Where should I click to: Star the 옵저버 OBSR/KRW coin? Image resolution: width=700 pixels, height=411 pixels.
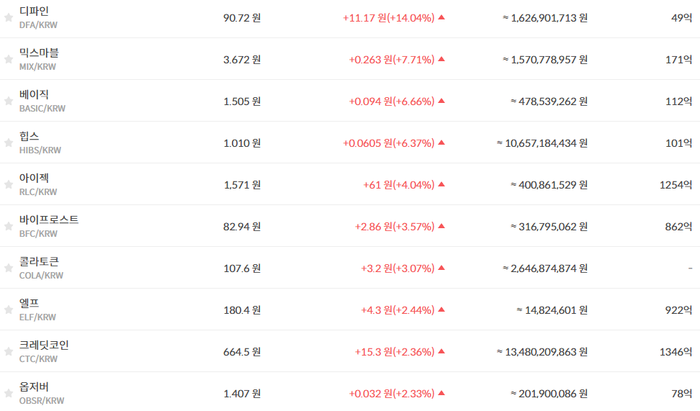[8, 393]
